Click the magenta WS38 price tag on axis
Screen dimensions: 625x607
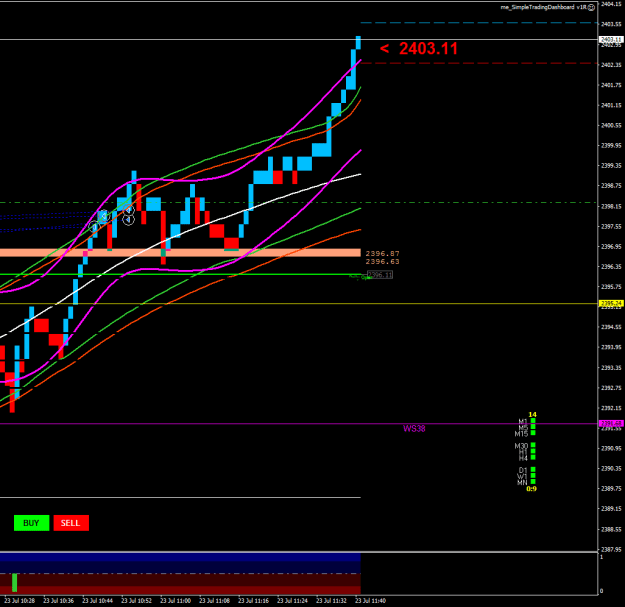[x=611, y=423]
